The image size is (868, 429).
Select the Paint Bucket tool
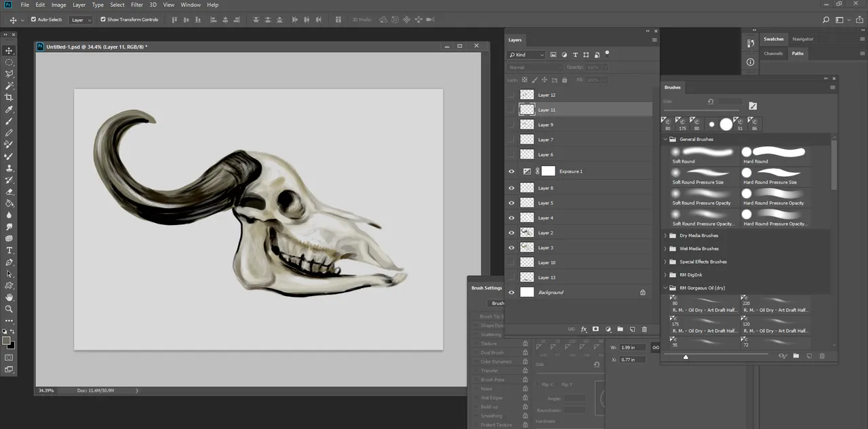pos(9,203)
